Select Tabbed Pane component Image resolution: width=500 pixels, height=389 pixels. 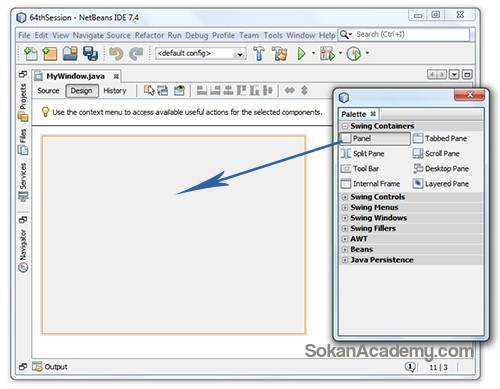point(440,138)
